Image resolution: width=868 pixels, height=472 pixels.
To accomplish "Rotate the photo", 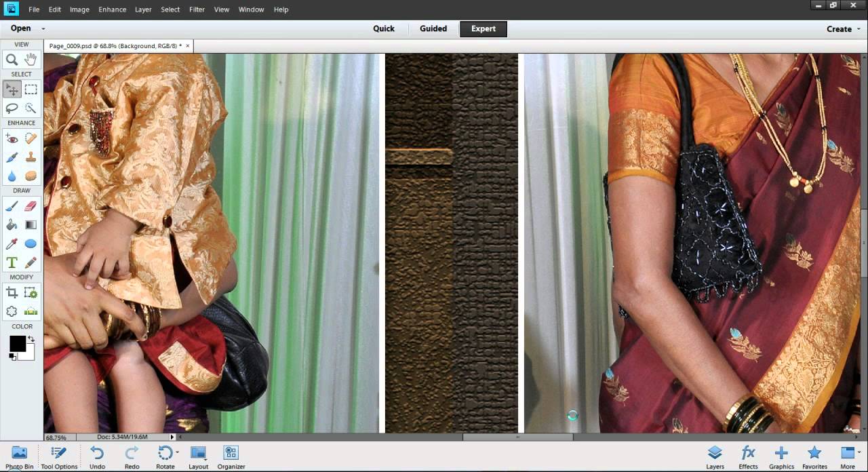I will (165, 457).
